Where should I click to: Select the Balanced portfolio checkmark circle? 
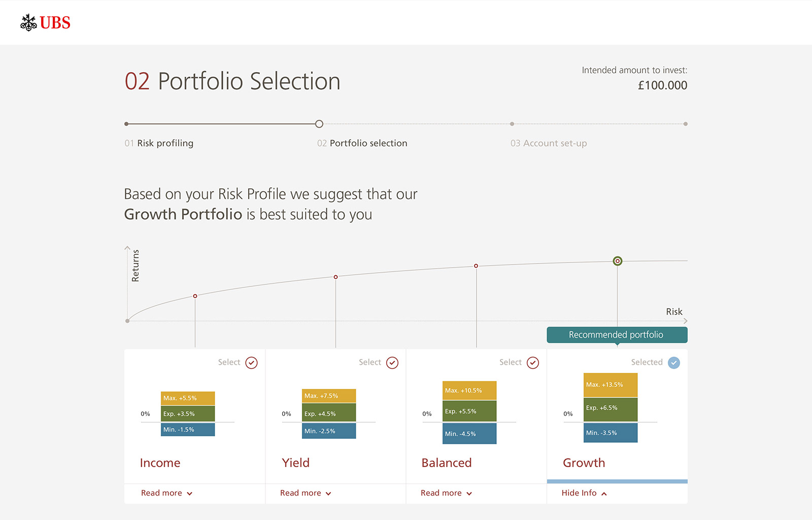533,363
